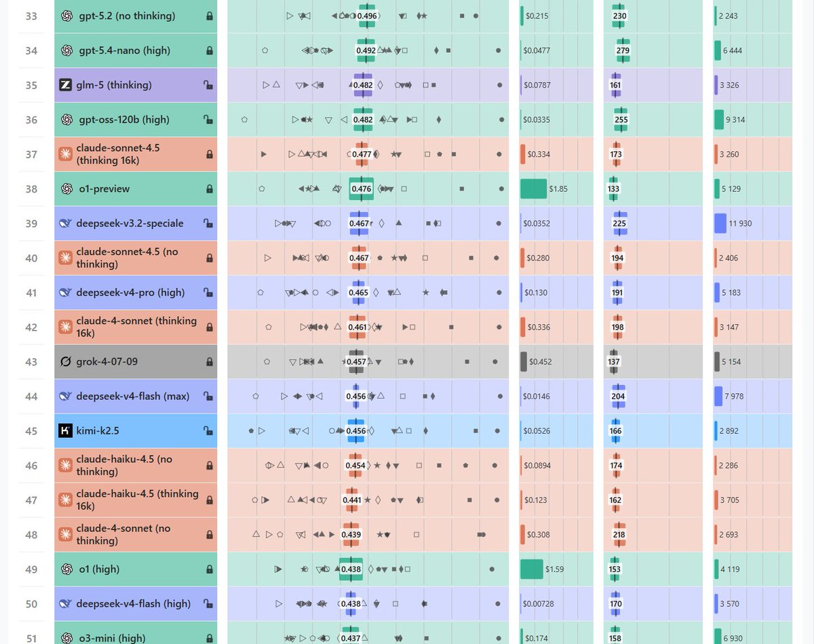
Task: Click the OpenAI logo beside gpt-oss-120b (high)
Action: click(66, 119)
